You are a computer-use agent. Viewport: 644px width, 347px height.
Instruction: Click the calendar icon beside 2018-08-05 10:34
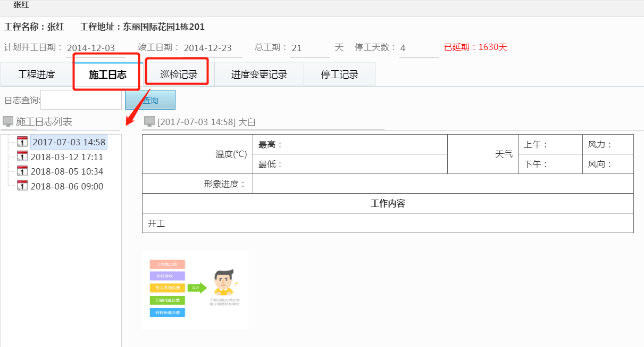21,171
